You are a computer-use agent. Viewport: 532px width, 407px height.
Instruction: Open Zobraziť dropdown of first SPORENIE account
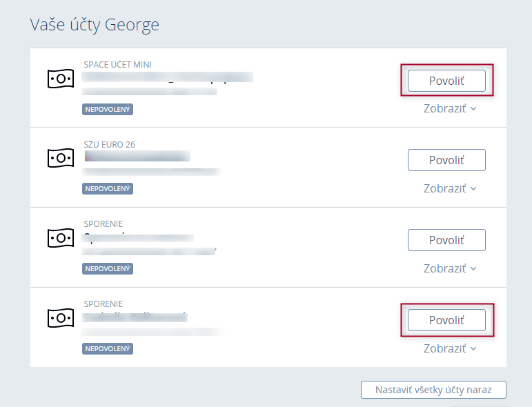pos(450,268)
